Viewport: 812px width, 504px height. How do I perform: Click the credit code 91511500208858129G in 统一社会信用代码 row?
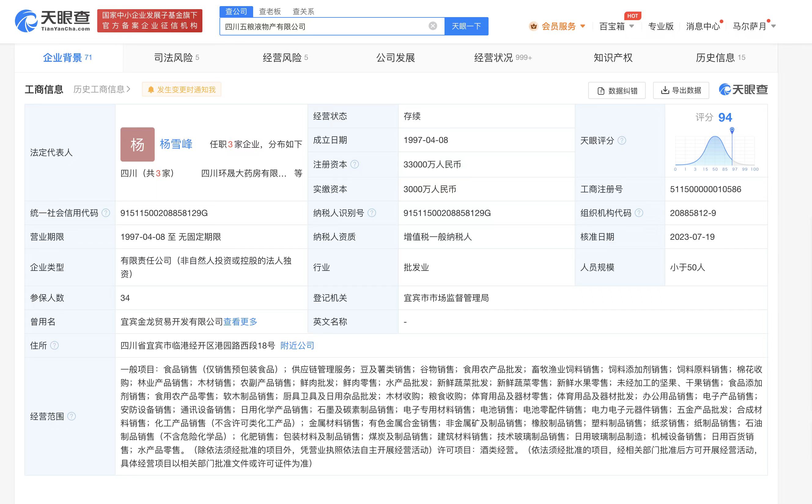click(164, 213)
